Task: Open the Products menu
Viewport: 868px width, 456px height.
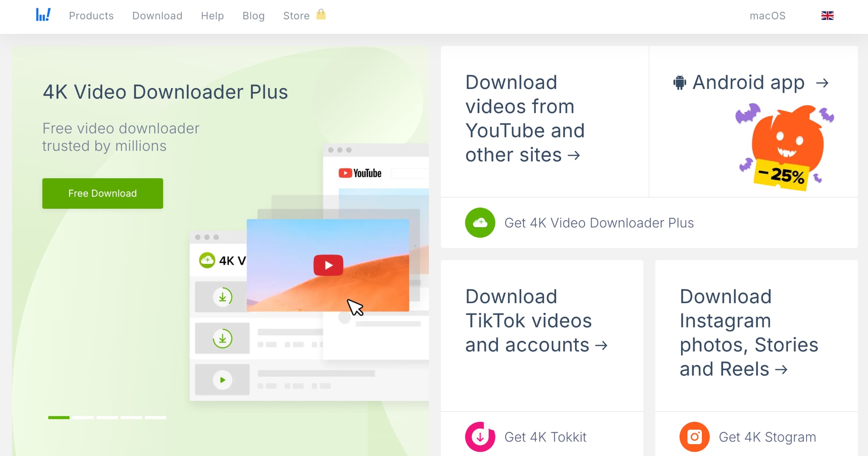Action: tap(91, 16)
